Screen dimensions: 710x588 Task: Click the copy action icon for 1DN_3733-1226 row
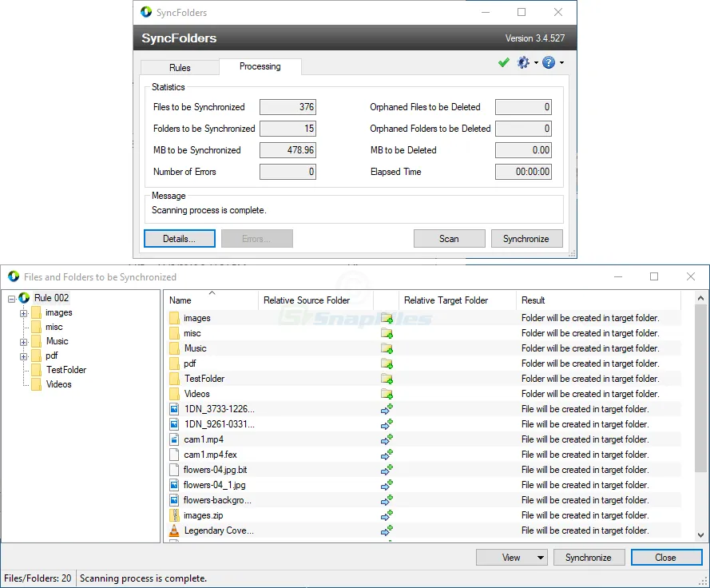tap(387, 409)
